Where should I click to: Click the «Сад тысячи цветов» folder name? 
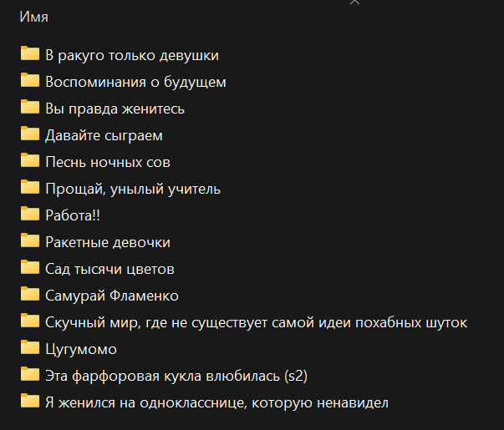coord(109,269)
